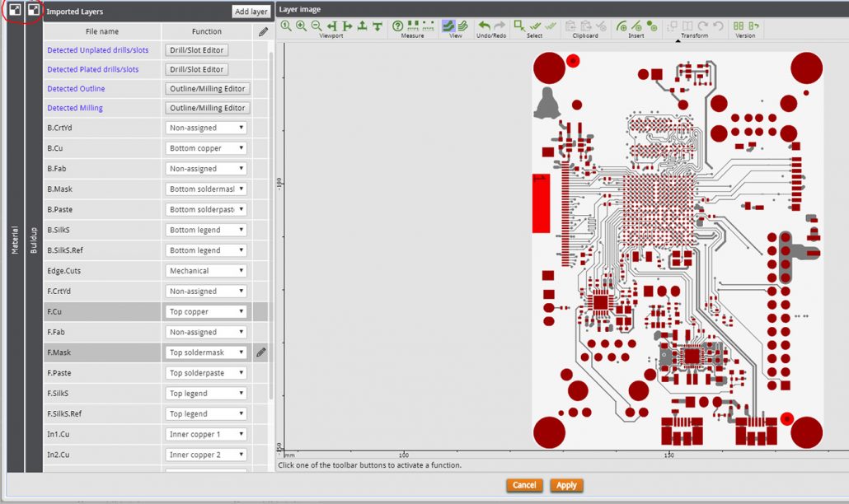The image size is (849, 504).
Task: Open the F.Mask function dropdown
Action: click(x=206, y=352)
